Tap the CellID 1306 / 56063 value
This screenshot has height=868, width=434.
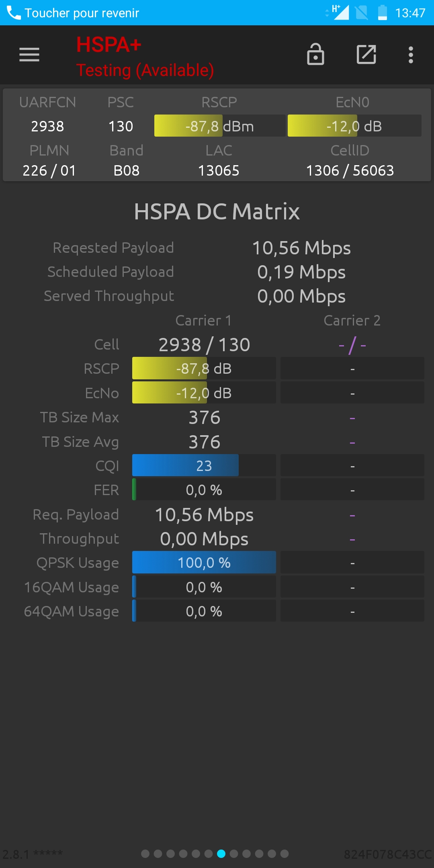coord(350,170)
